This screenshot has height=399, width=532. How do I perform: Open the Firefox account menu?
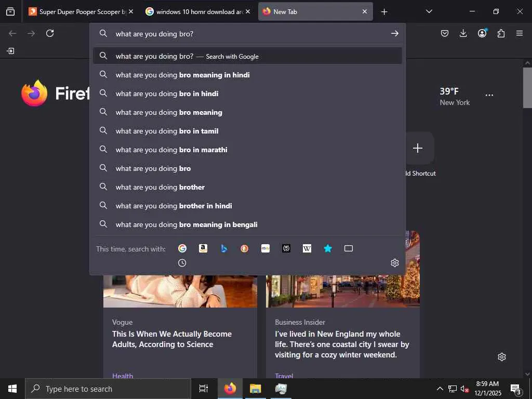[482, 33]
